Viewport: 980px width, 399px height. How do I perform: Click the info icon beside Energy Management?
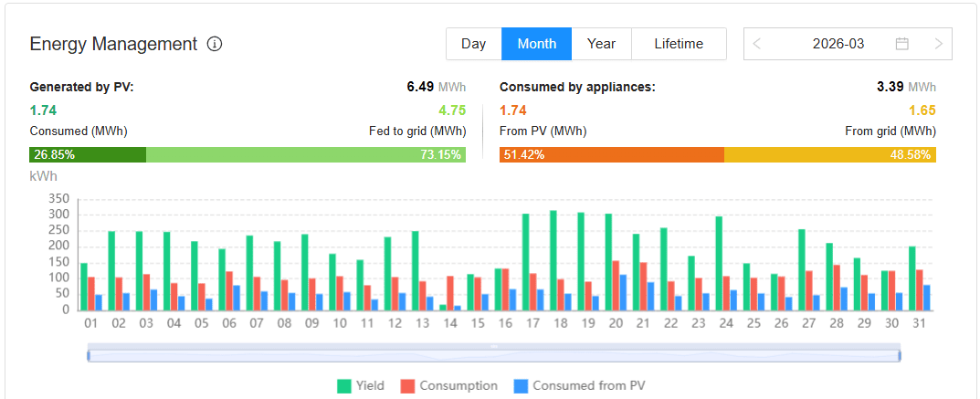coord(215,44)
